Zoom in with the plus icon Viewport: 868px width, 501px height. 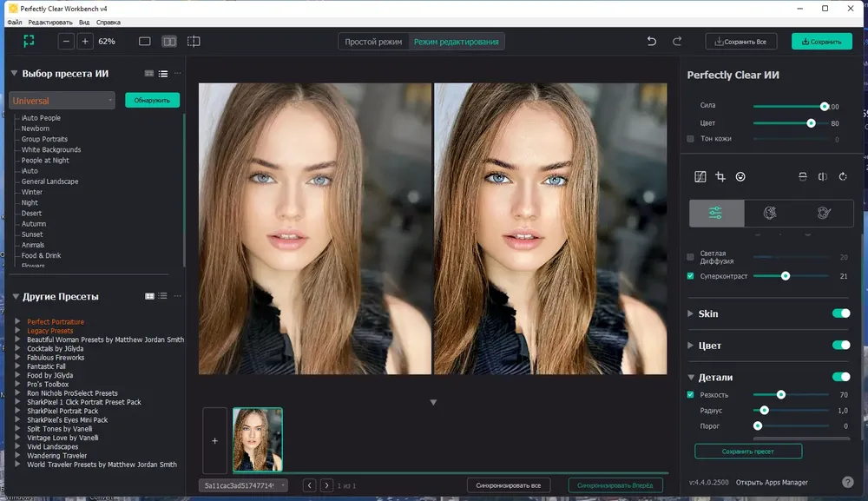85,42
